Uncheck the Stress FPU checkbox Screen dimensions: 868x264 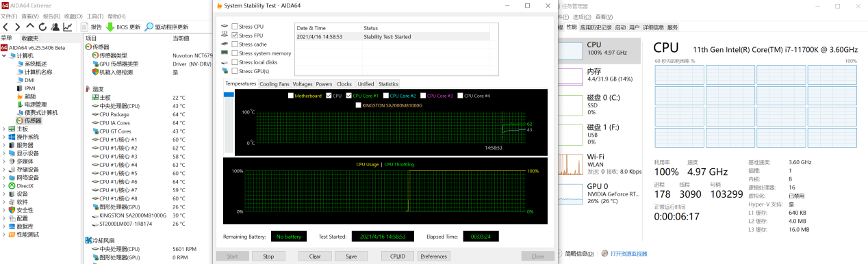tap(235, 35)
